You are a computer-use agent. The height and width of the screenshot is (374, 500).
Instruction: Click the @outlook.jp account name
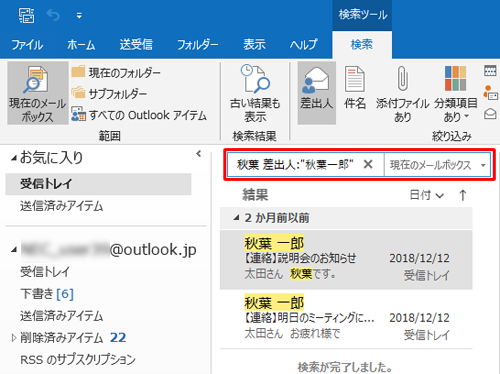pos(109,250)
